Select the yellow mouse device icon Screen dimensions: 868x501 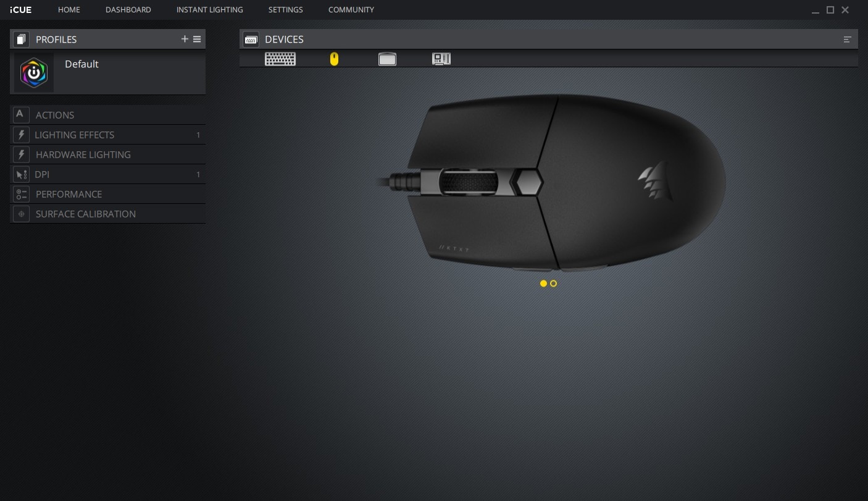click(x=334, y=59)
